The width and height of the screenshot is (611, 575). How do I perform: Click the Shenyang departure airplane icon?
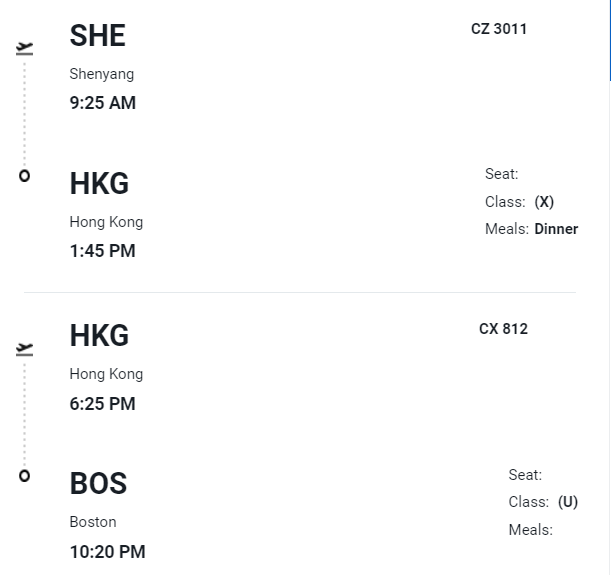[24, 47]
